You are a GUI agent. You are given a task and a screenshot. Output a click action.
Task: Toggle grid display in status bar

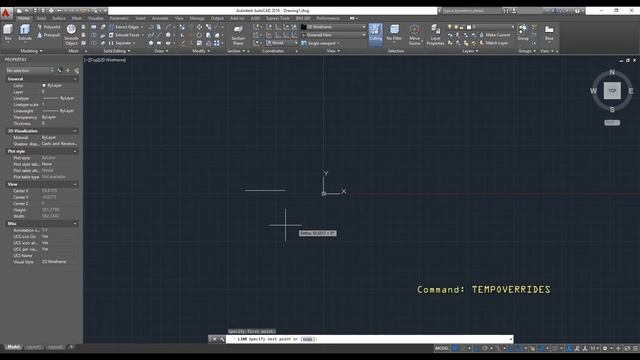pyautogui.click(x=455, y=348)
